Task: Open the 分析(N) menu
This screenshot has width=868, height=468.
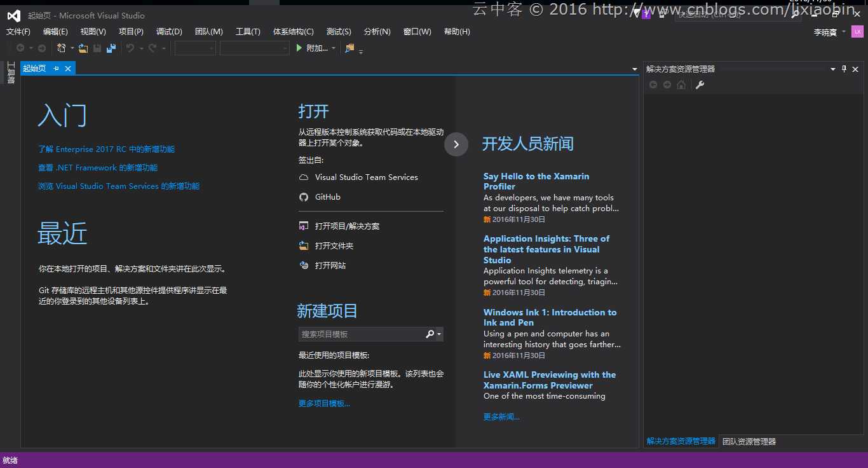Action: pos(377,32)
